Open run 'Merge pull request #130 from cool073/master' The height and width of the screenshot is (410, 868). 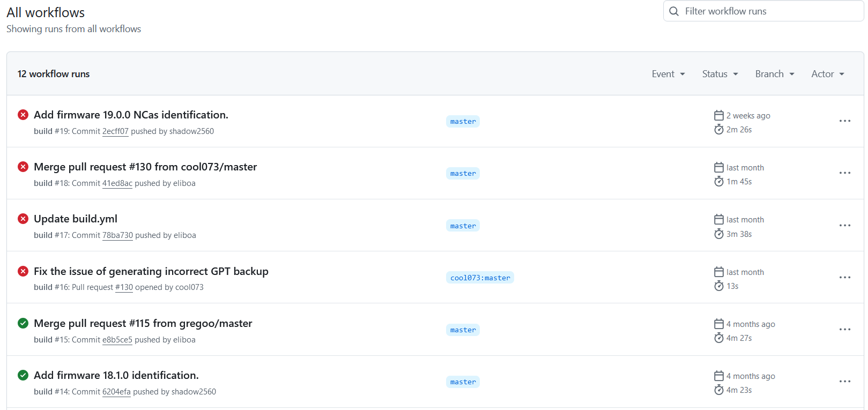point(145,167)
